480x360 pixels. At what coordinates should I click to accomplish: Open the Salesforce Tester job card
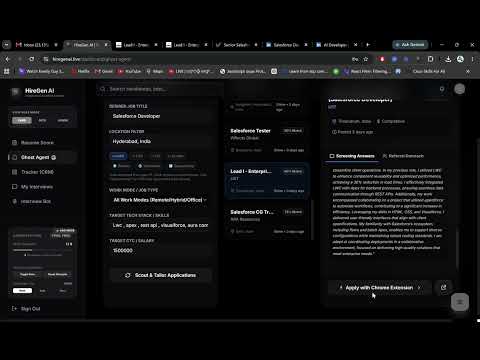pos(267,140)
